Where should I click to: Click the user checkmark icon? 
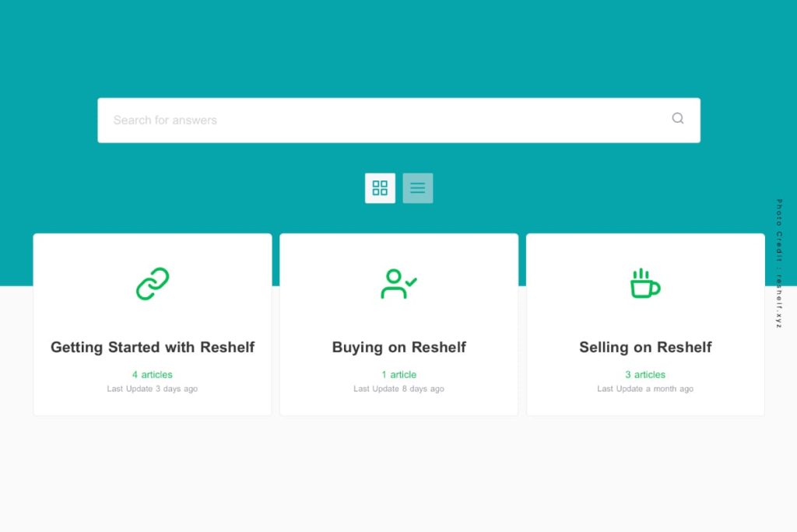[398, 284]
